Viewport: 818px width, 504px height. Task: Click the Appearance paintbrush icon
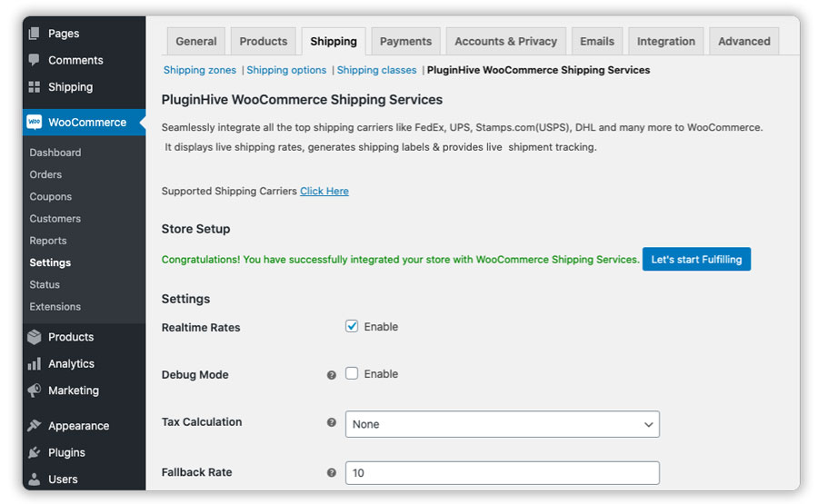tap(34, 426)
